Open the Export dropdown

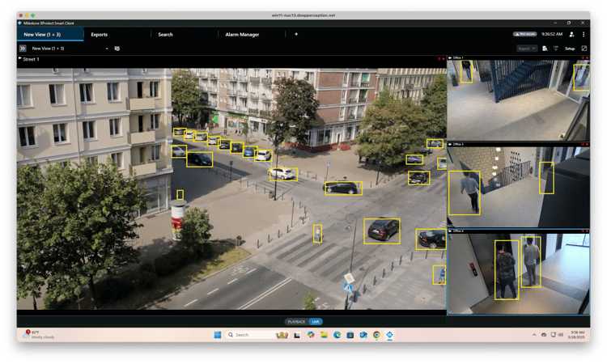pos(527,49)
